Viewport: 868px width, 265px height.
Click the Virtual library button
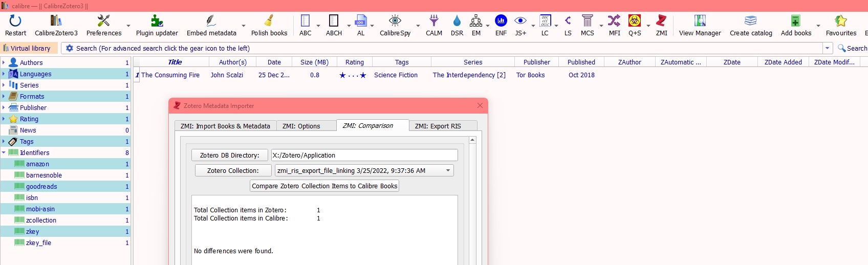(29, 48)
